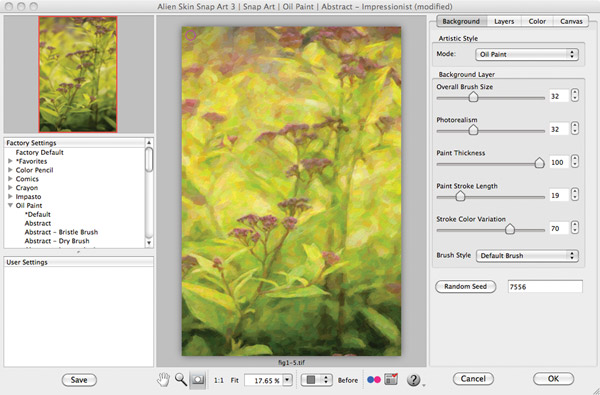Click the Stroke Color Variation field showing 70
Screen dimensions: 600x395
point(559,229)
